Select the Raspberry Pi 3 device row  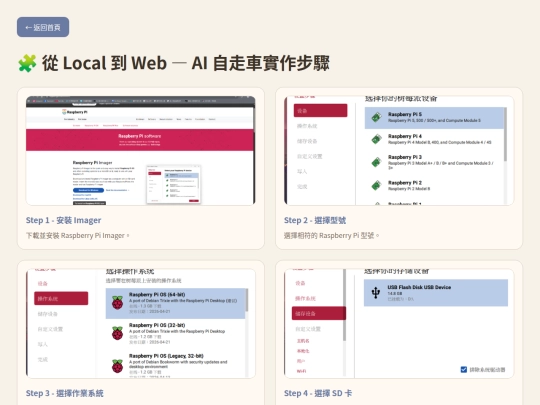(434, 162)
